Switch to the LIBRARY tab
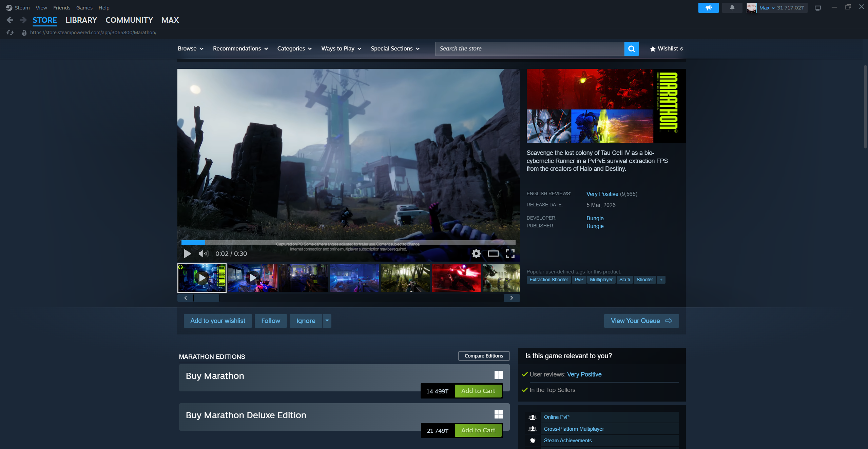868x449 pixels. click(x=81, y=20)
